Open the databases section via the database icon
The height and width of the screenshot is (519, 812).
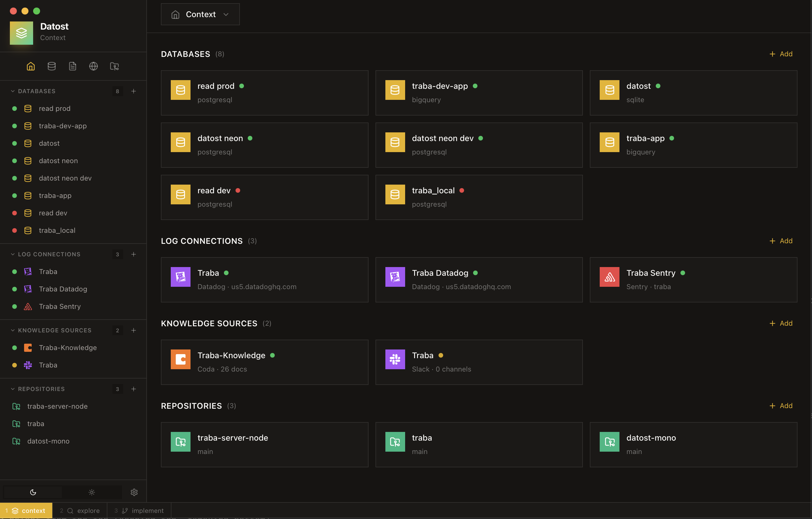[51, 66]
